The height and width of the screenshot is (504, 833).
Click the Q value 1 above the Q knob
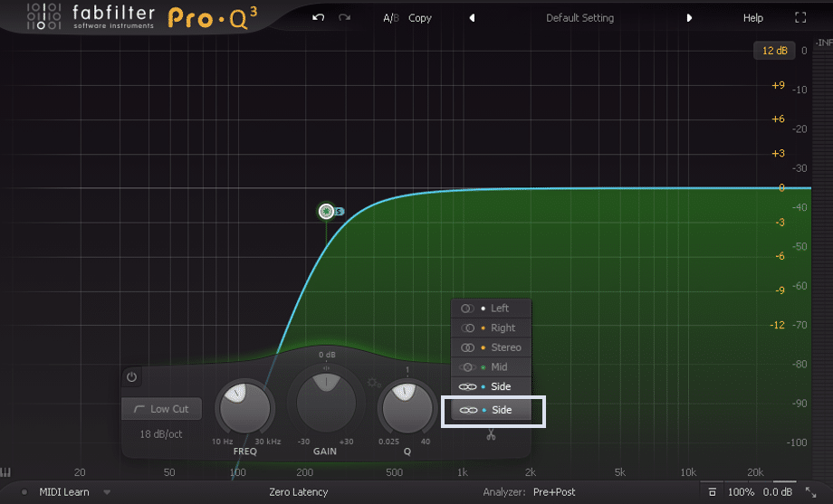(x=407, y=370)
